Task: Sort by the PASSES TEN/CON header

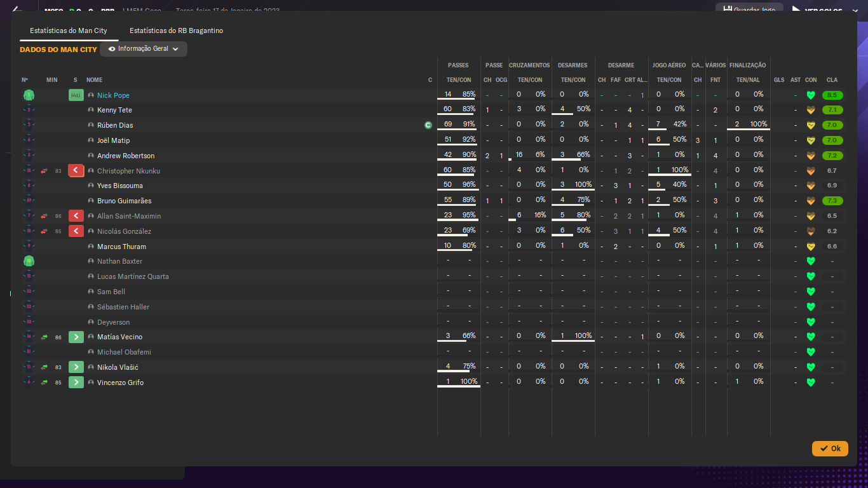Action: pyautogui.click(x=459, y=80)
